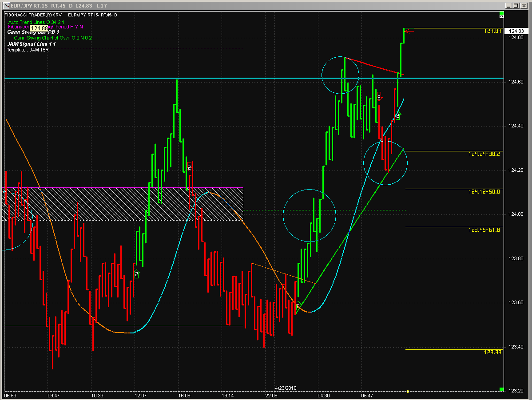Click the 124.12-50.0 Fibonacci retracement label
The width and height of the screenshot is (532, 400).
pyautogui.click(x=484, y=192)
